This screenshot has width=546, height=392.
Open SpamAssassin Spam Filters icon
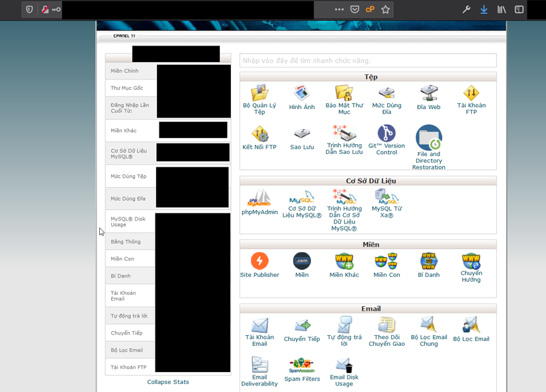(302, 366)
